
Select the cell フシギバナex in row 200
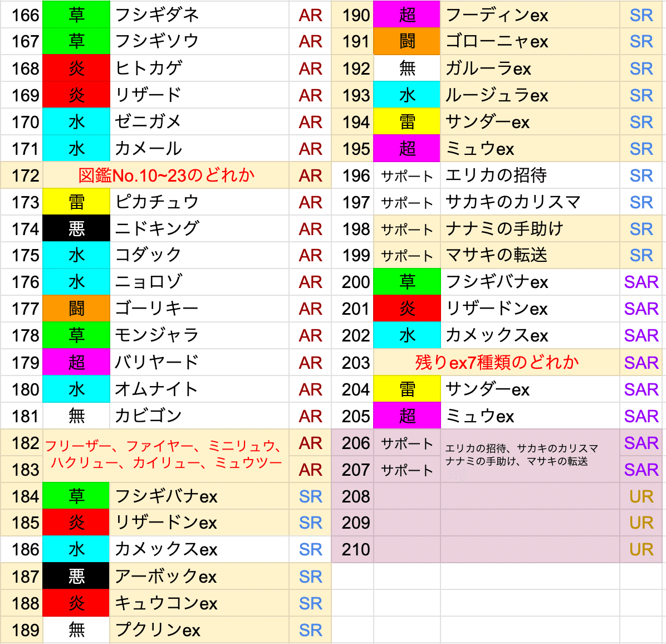click(530, 282)
